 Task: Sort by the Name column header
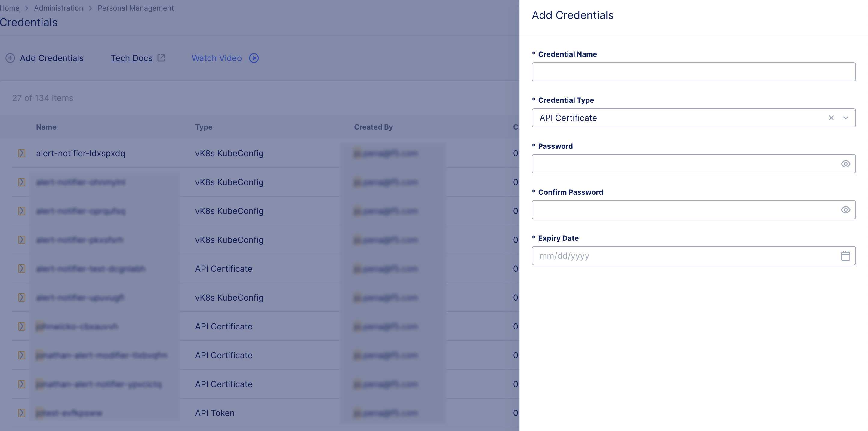[46, 127]
